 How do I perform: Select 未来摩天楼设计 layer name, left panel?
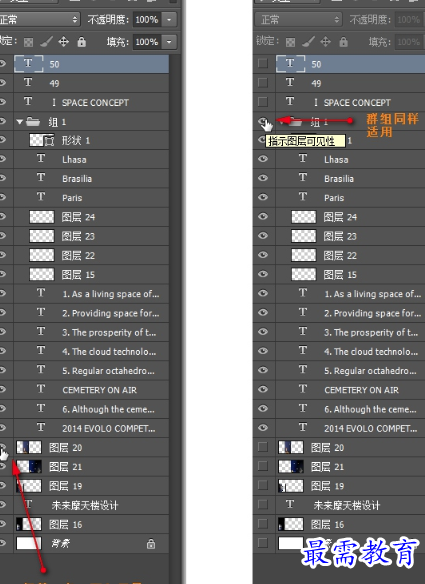(85, 505)
